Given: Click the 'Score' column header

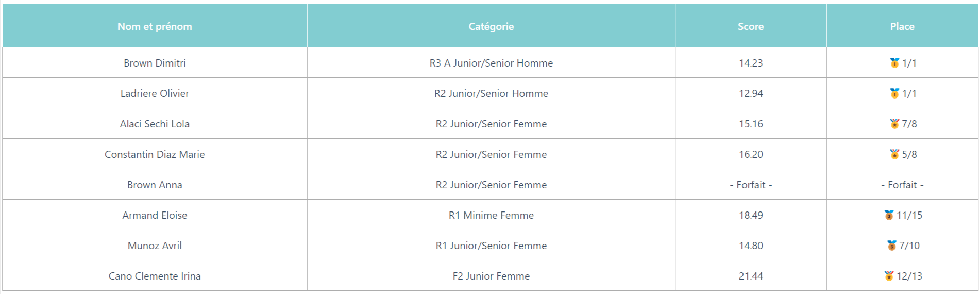Looking at the screenshot, I should pyautogui.click(x=751, y=26).
